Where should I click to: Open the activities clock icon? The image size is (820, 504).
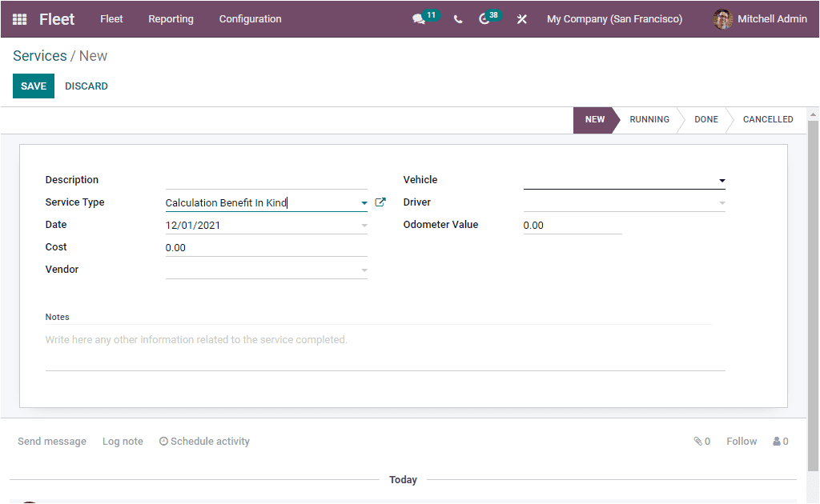pos(484,19)
